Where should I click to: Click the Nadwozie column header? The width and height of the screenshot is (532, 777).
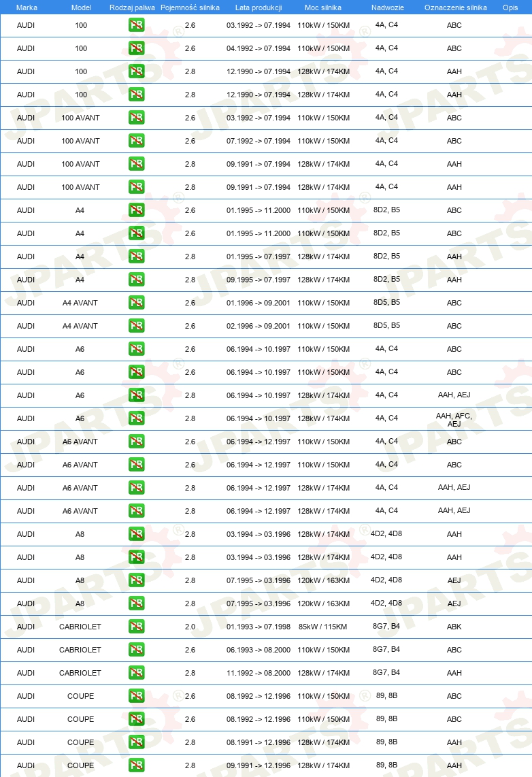(x=387, y=7)
